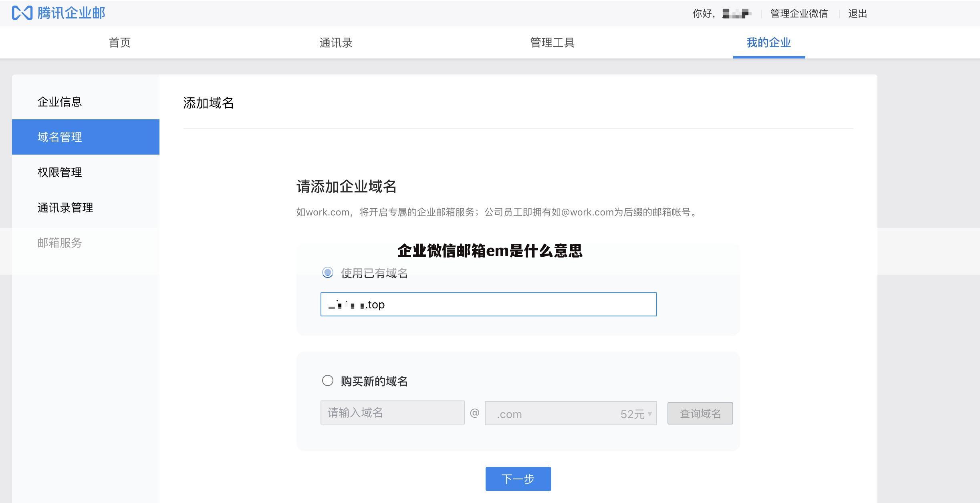This screenshot has width=980, height=503.
Task: Click the Tencent Enterprise Mail logo
Action: click(x=58, y=13)
